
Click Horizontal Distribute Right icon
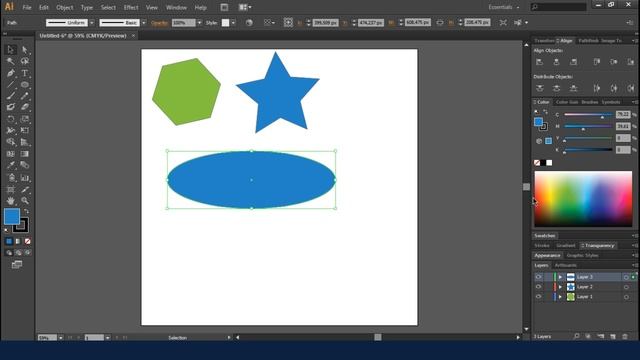(631, 88)
